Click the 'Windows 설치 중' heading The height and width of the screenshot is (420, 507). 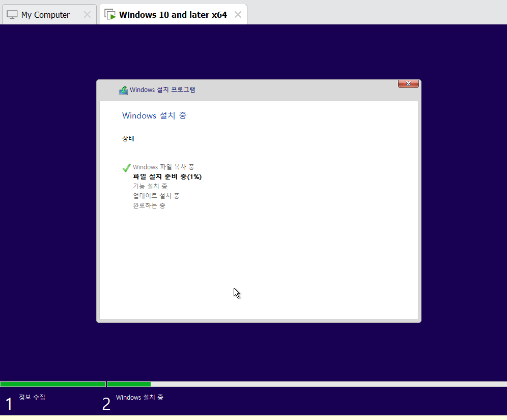[x=154, y=115]
